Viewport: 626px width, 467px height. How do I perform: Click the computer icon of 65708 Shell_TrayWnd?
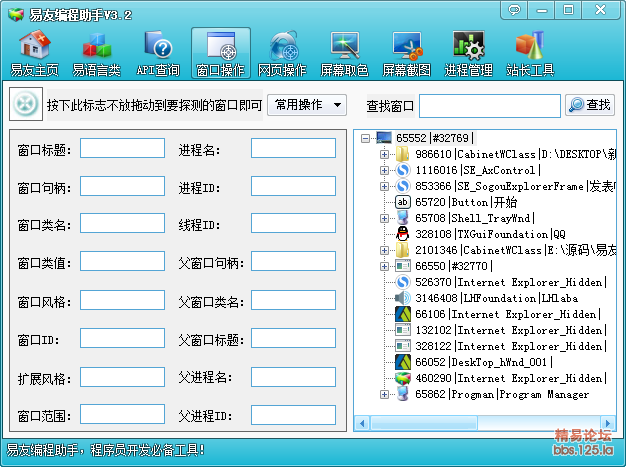click(403, 218)
